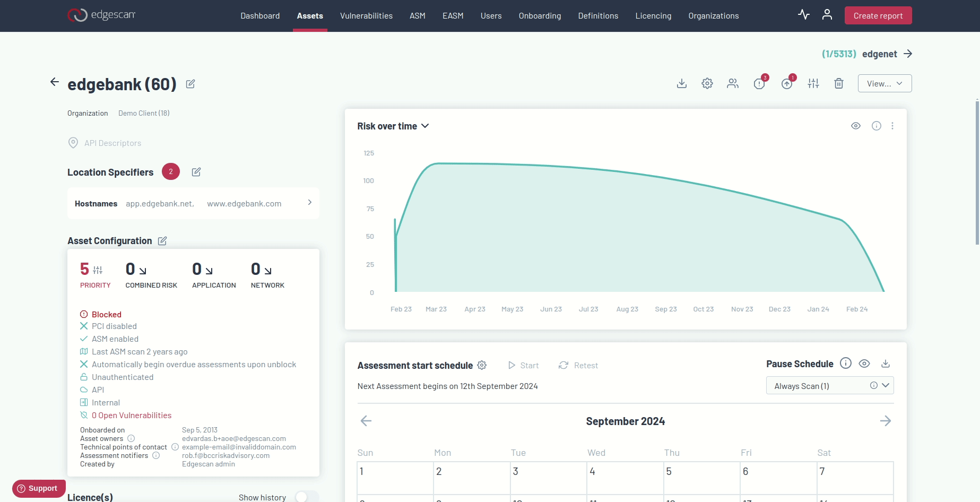Open Assessment start schedule settings gear
Image resolution: width=980 pixels, height=502 pixels.
tap(482, 365)
